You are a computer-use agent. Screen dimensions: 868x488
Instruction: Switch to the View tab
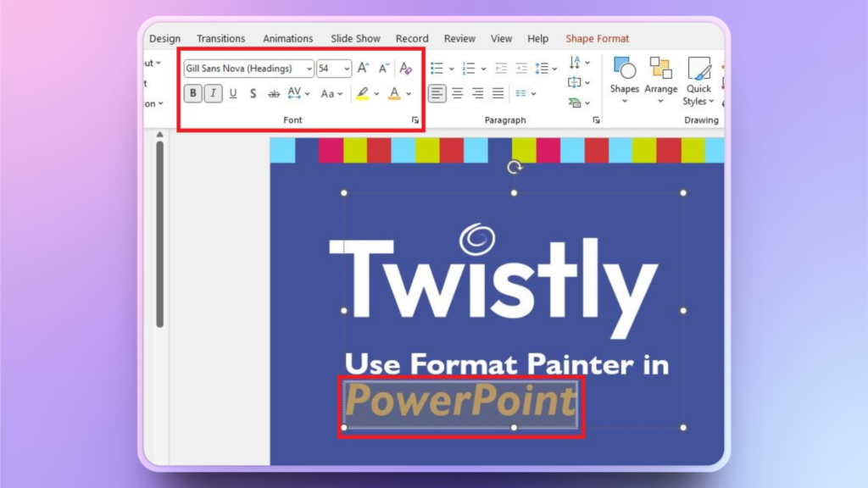[501, 39]
